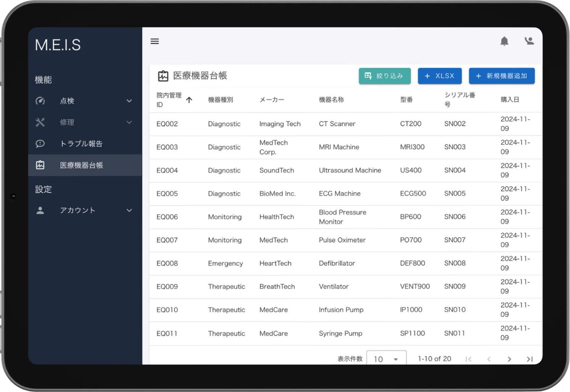Toggle sort arrow on 院内管理ID column
Viewport: 570px width, 392px height.
pos(189,100)
